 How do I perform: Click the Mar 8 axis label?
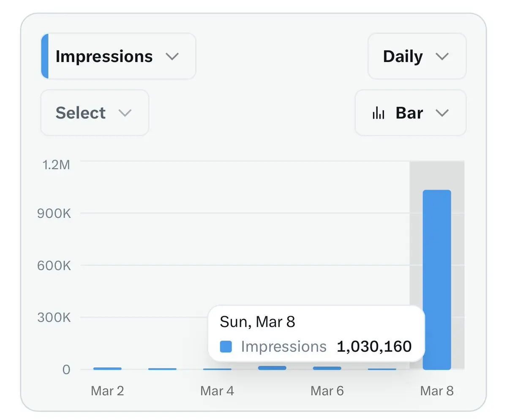pos(437,391)
